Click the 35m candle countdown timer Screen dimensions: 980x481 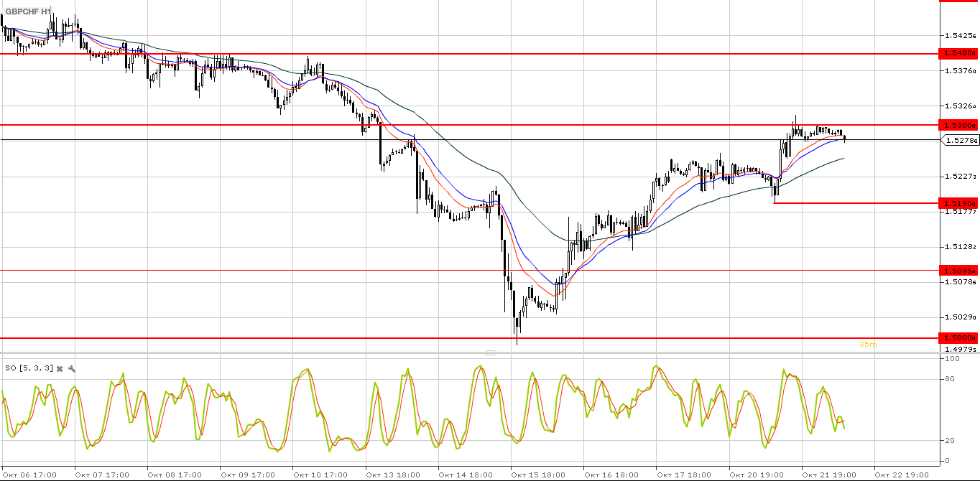click(868, 345)
